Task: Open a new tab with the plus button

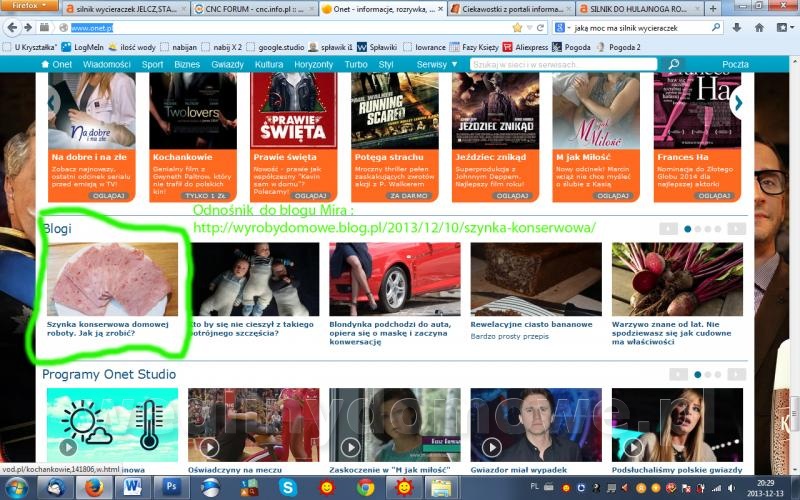Action: 713,9
